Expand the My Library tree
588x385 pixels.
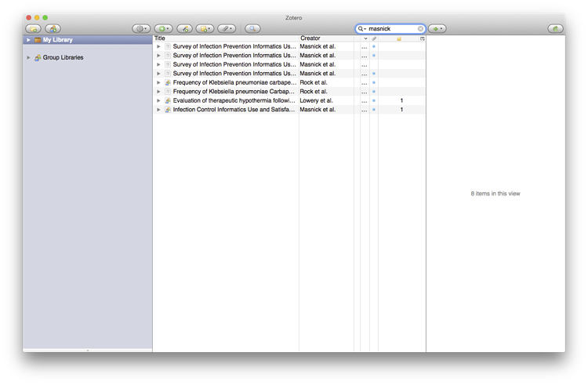[x=29, y=40]
